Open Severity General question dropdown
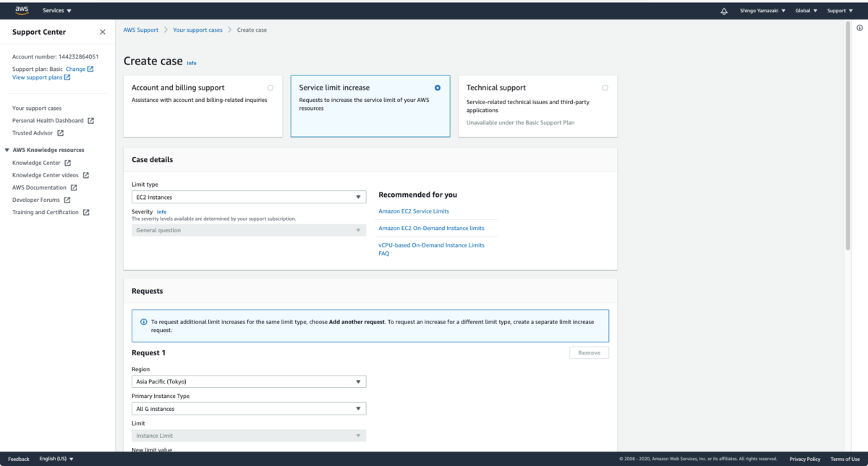Image resolution: width=868 pixels, height=466 pixels. coord(249,230)
